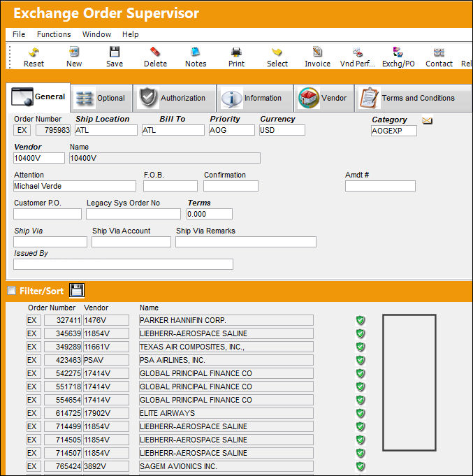The width and height of the screenshot is (473, 476).
Task: Switch to the Authorization tab
Action: tap(175, 98)
